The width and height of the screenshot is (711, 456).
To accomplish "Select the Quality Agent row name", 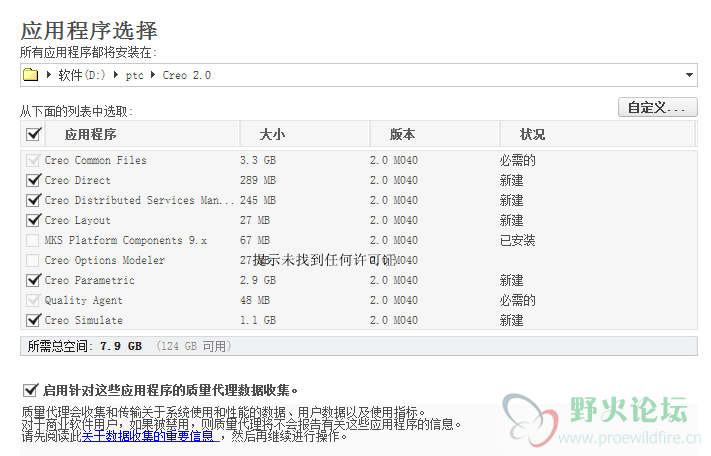I will 83,300.
